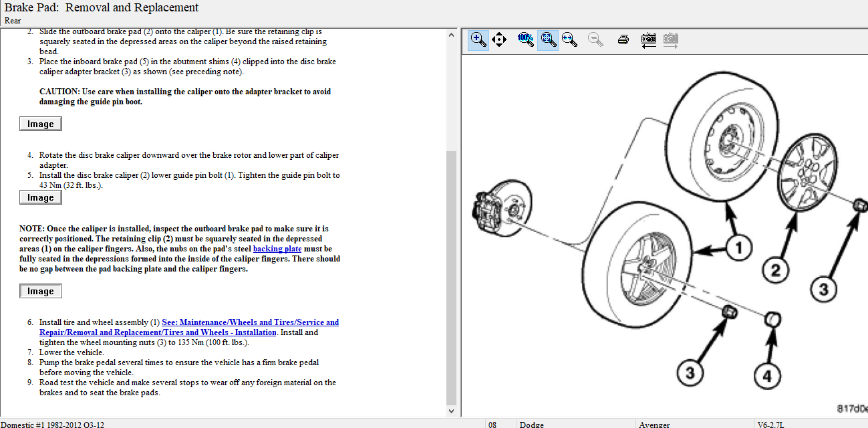The image size is (868, 428).
Task: Follow the "backing plate" hyperlink
Action: point(277,249)
